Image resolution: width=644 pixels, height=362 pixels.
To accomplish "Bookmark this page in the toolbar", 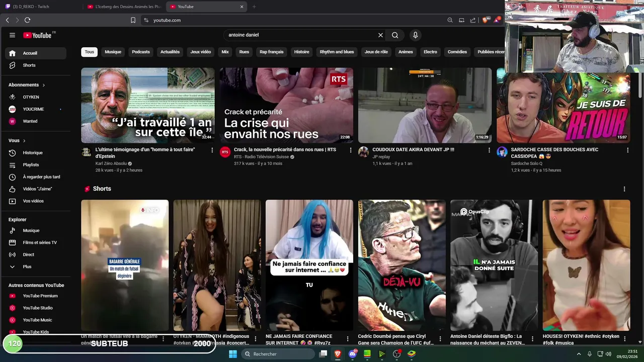I will (x=133, y=20).
